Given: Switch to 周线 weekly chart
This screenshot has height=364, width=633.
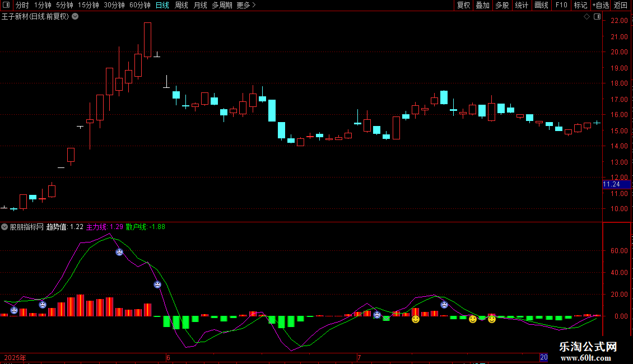Looking at the screenshot, I should [181, 5].
